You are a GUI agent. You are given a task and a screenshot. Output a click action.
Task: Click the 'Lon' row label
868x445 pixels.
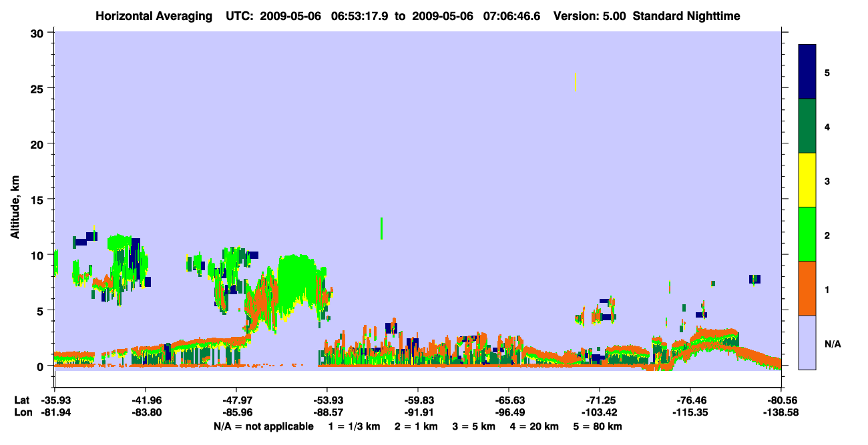point(22,412)
